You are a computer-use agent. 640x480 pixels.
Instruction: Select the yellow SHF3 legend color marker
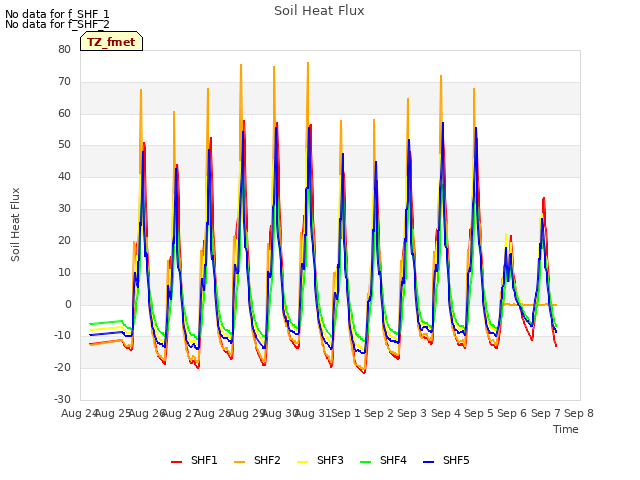(302, 462)
